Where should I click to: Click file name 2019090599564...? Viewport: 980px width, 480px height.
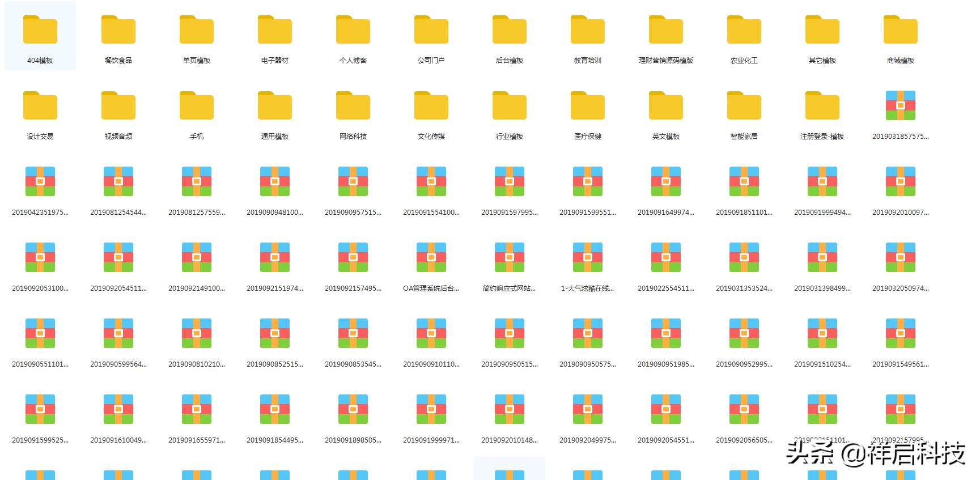118,364
